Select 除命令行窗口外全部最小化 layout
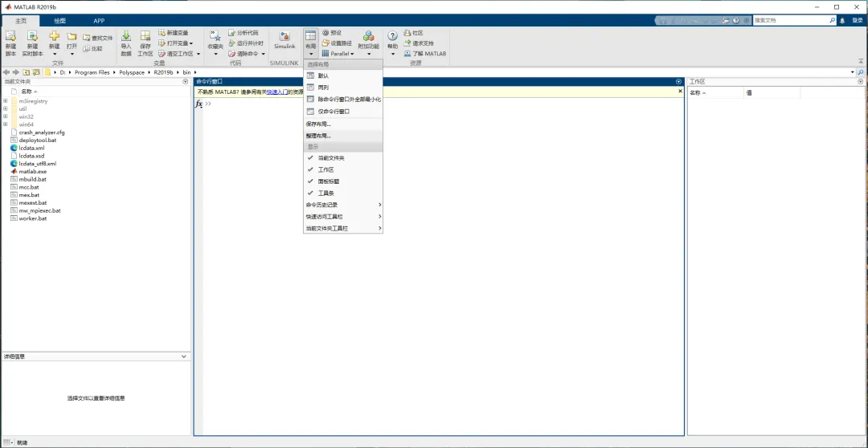This screenshot has height=448, width=868. pos(342,100)
